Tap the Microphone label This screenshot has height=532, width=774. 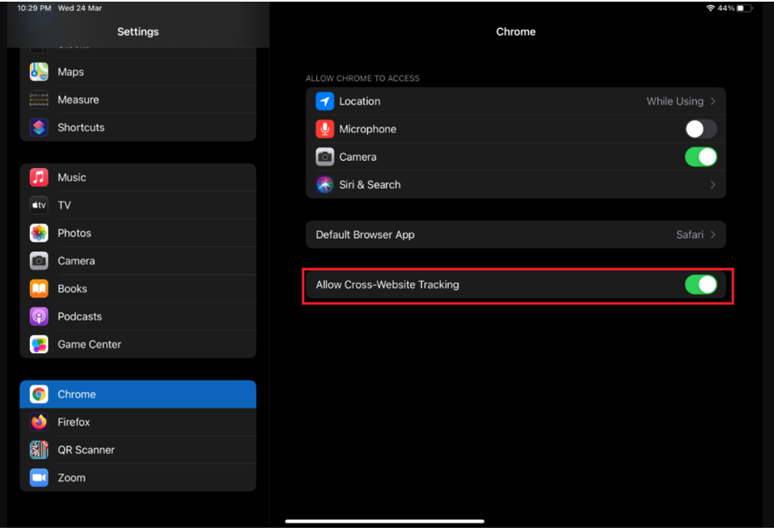pyautogui.click(x=368, y=128)
